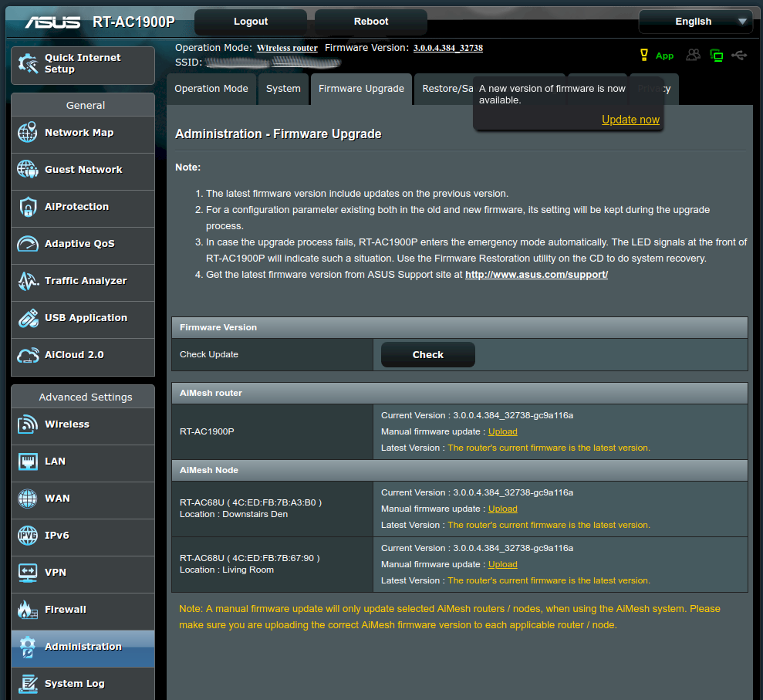Click Upload for RT-AC1900P router
Viewport: 763px width, 700px height.
pos(503,431)
